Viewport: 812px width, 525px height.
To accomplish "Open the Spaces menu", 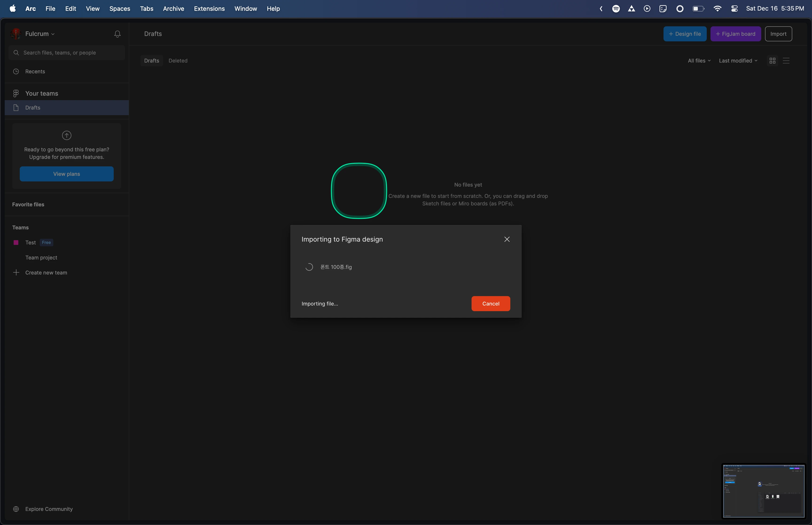I will point(120,8).
